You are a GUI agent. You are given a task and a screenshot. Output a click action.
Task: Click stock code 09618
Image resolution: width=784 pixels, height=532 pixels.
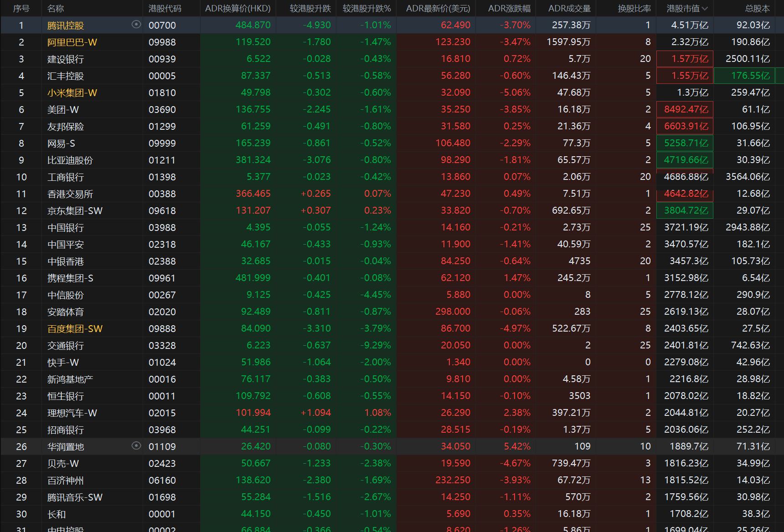tap(162, 211)
